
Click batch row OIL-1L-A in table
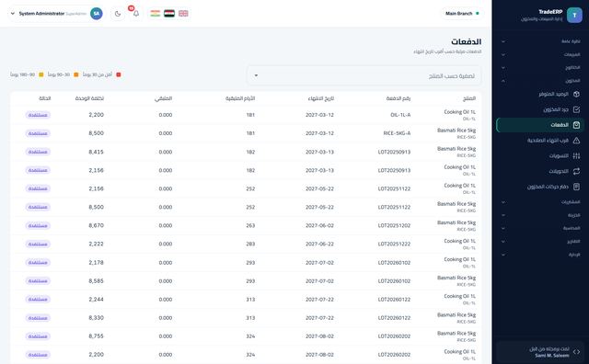(246, 115)
